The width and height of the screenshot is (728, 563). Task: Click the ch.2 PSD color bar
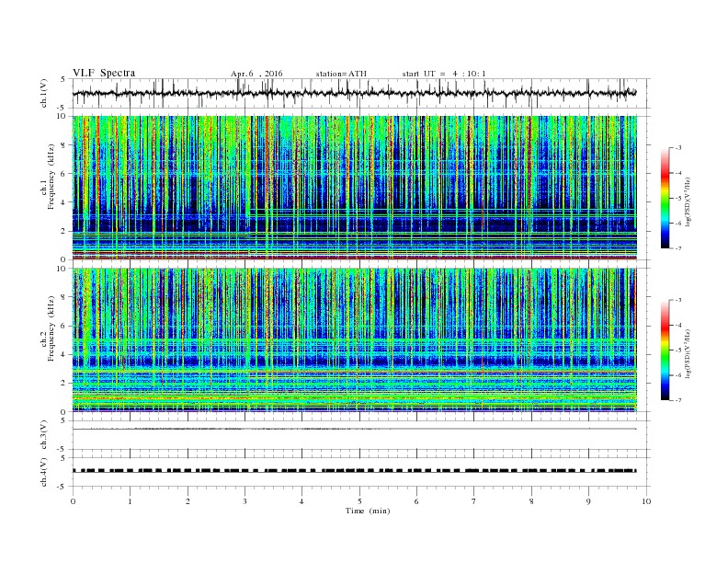coord(665,350)
